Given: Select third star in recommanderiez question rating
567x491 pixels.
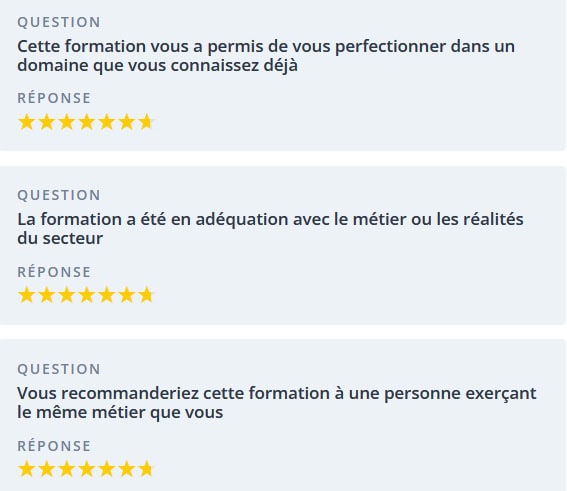Looking at the screenshot, I should 67,469.
